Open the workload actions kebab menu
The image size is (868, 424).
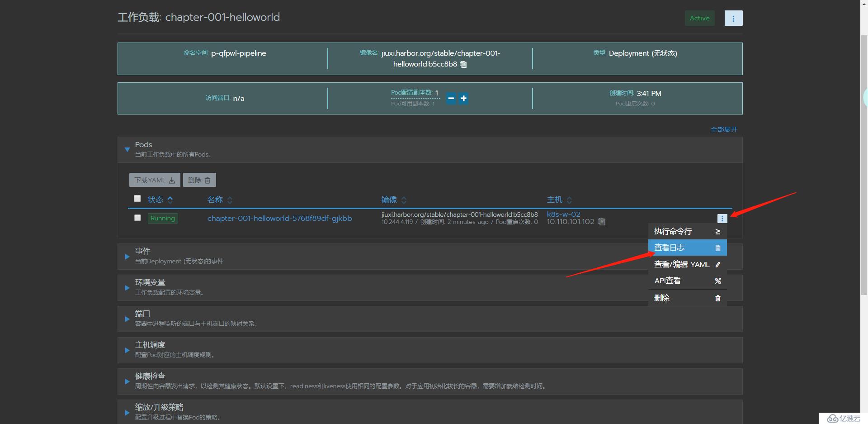(733, 18)
